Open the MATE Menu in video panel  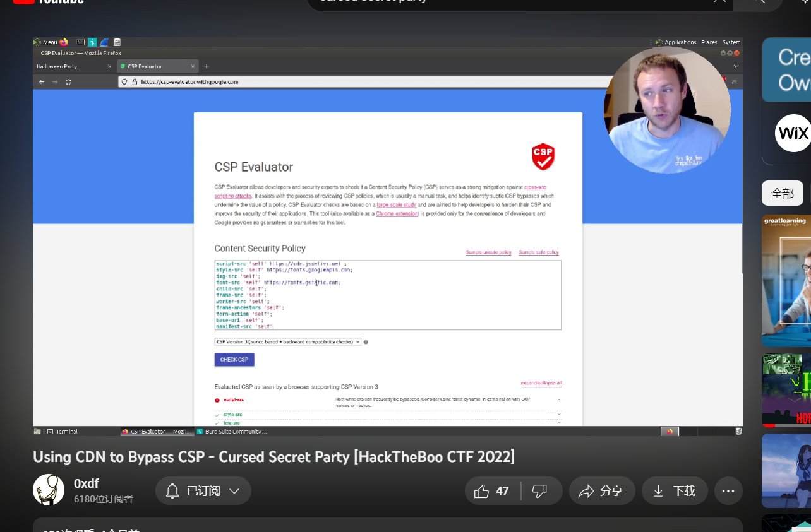coord(46,42)
